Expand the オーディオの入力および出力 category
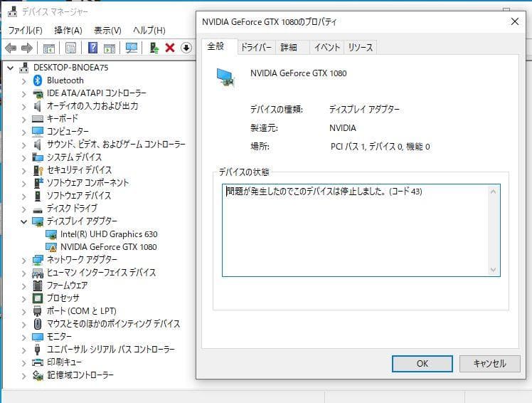The width and height of the screenshot is (532, 403). point(23,106)
